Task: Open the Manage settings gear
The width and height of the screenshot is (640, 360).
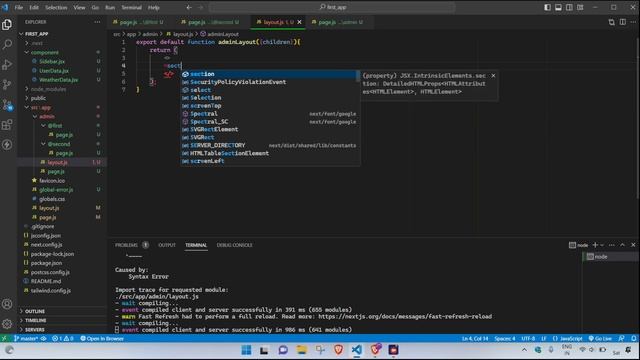Action: coord(7,324)
